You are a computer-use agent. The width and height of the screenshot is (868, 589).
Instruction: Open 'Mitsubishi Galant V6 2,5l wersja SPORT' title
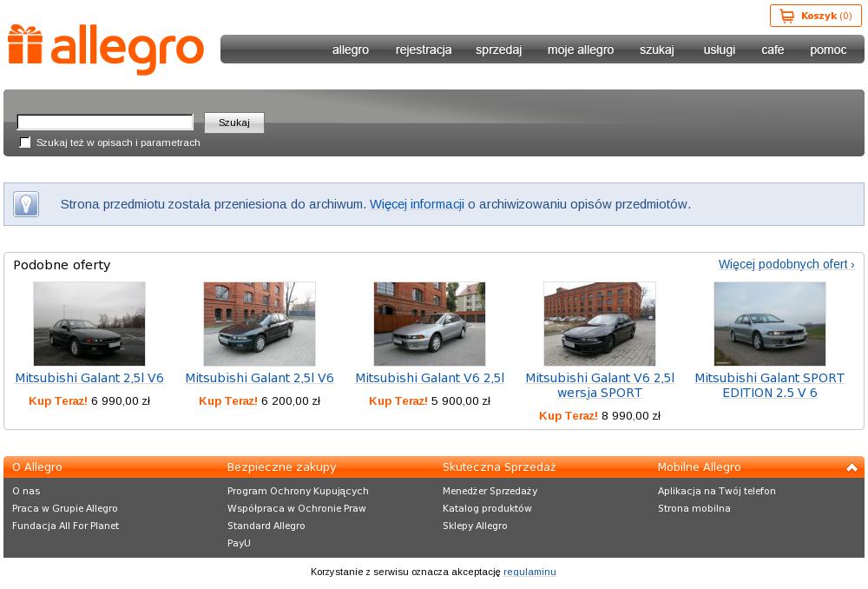click(x=600, y=385)
